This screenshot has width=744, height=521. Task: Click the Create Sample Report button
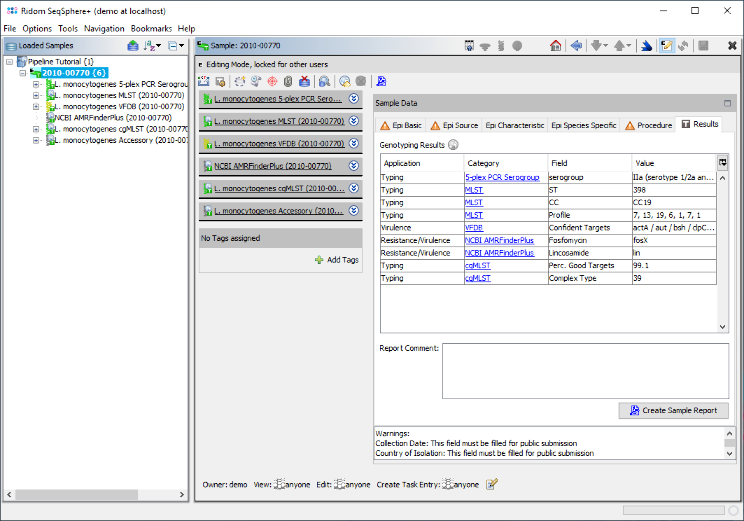coord(673,410)
